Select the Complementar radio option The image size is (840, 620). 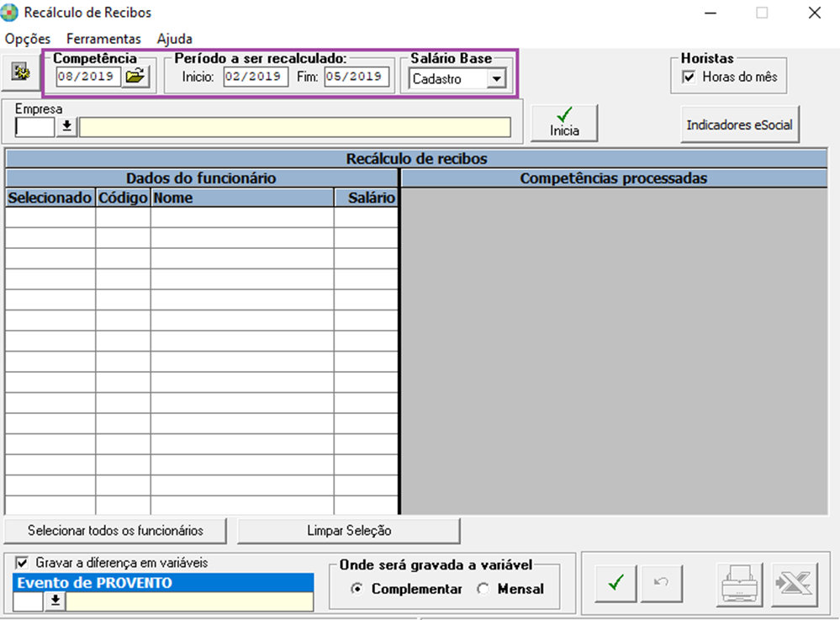click(x=357, y=589)
